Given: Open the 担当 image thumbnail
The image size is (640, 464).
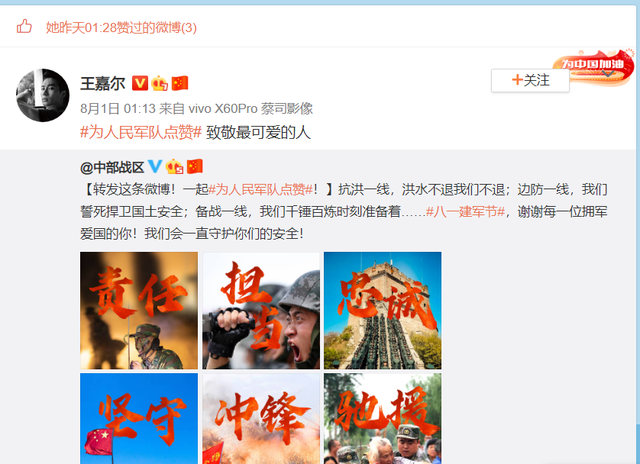Looking at the screenshot, I should click(261, 311).
